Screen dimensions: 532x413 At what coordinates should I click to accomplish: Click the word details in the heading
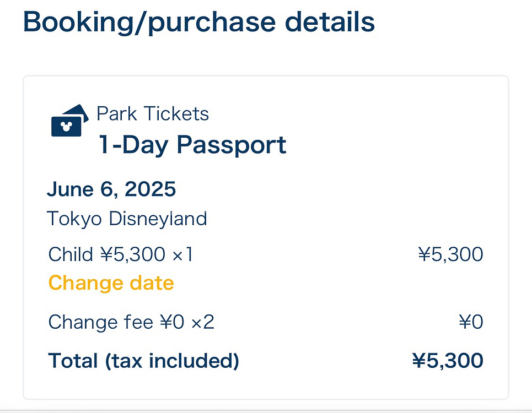[x=330, y=22]
